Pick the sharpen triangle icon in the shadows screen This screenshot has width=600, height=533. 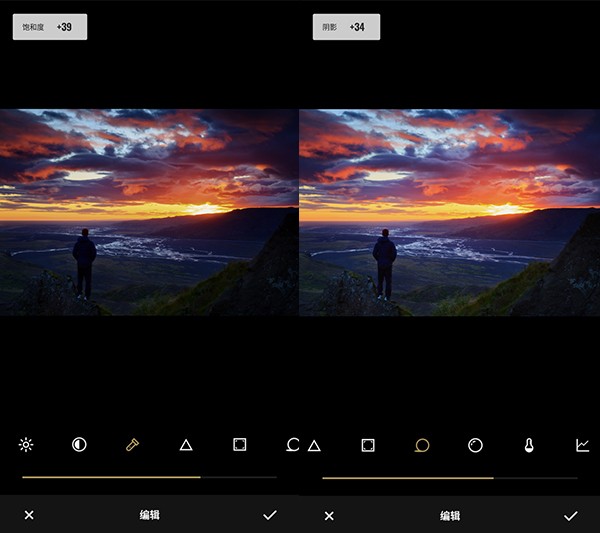[314, 446]
